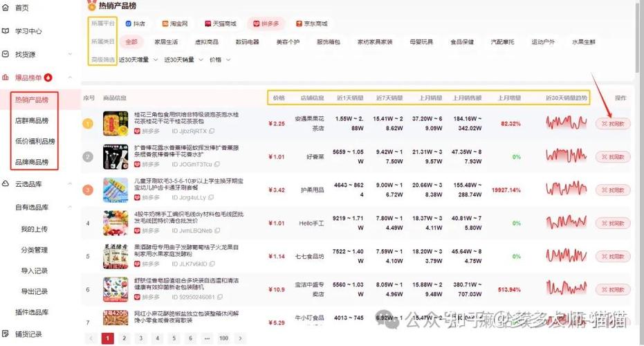Click the 抖店 platform icon
The width and height of the screenshot is (644, 346).
coord(128,24)
